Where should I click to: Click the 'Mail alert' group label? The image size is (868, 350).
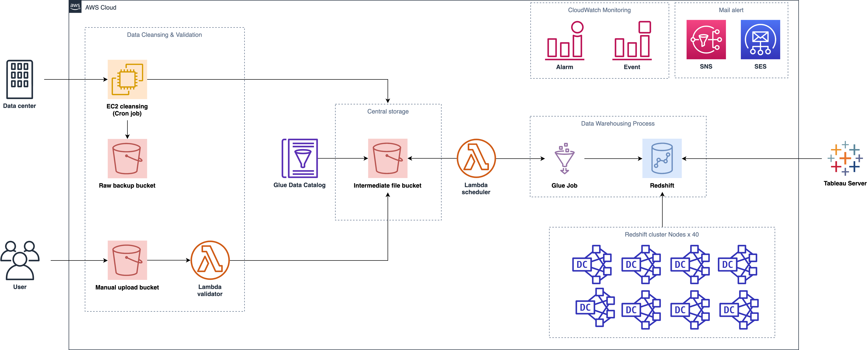731,10
